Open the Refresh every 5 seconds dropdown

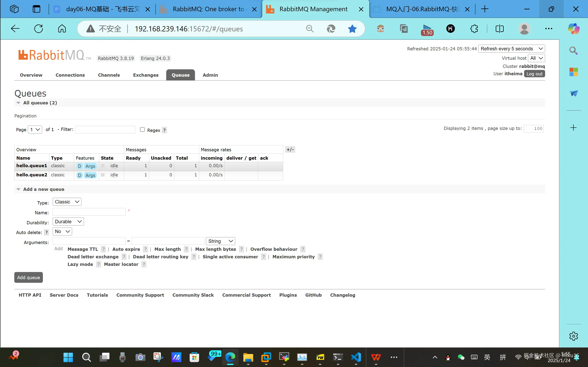click(x=511, y=49)
